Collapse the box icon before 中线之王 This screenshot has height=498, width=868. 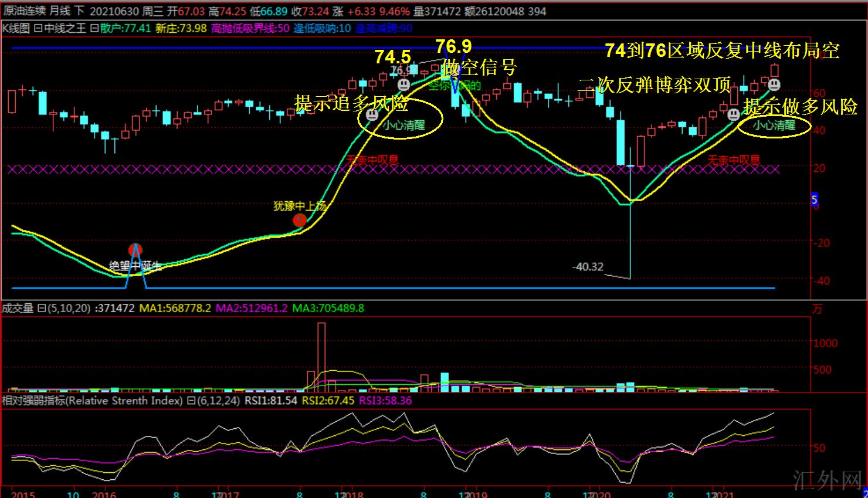coord(38,28)
